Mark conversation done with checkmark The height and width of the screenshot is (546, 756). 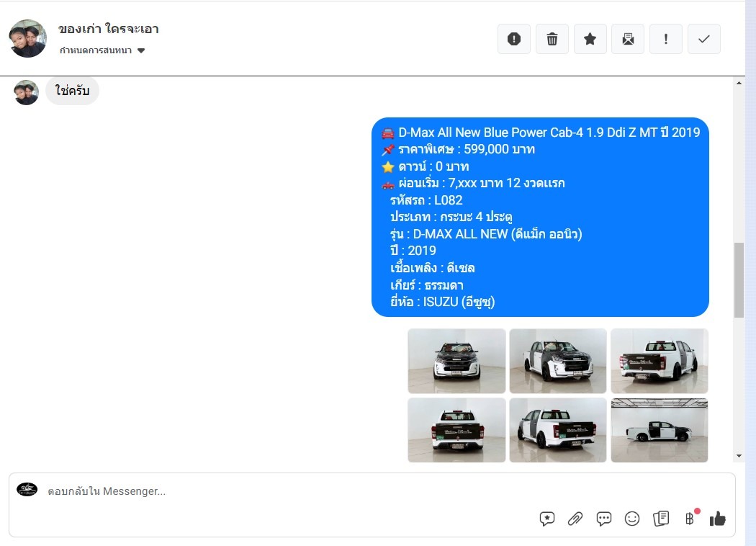pos(704,39)
